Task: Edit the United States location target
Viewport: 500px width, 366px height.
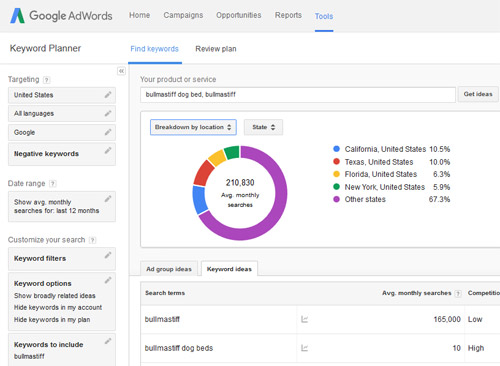Action: coord(108,95)
